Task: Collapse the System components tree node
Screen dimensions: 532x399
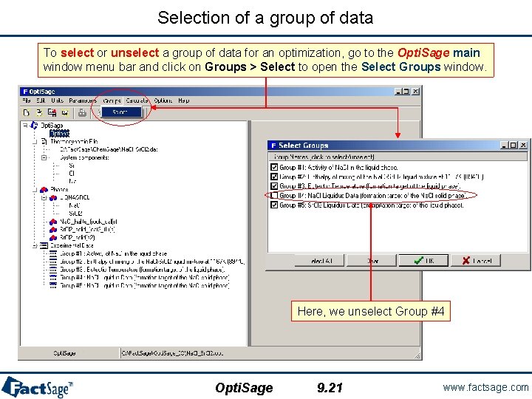Action: click(x=44, y=157)
